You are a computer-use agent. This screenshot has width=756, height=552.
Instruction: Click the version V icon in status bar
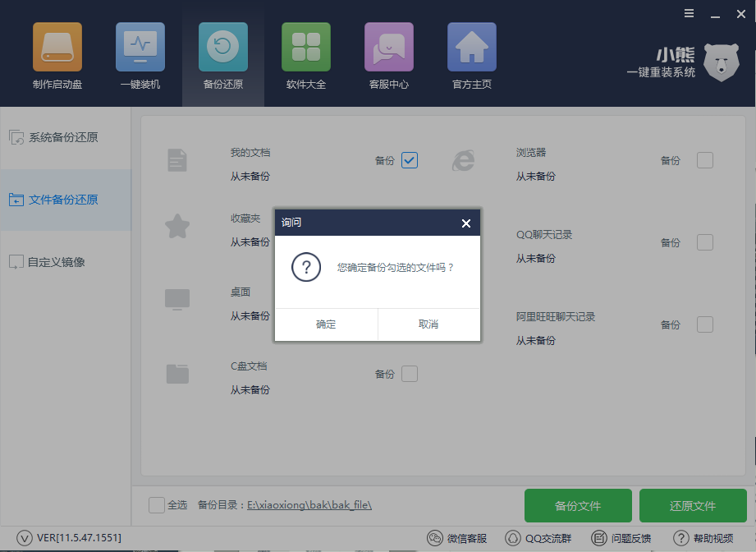pos(24,537)
